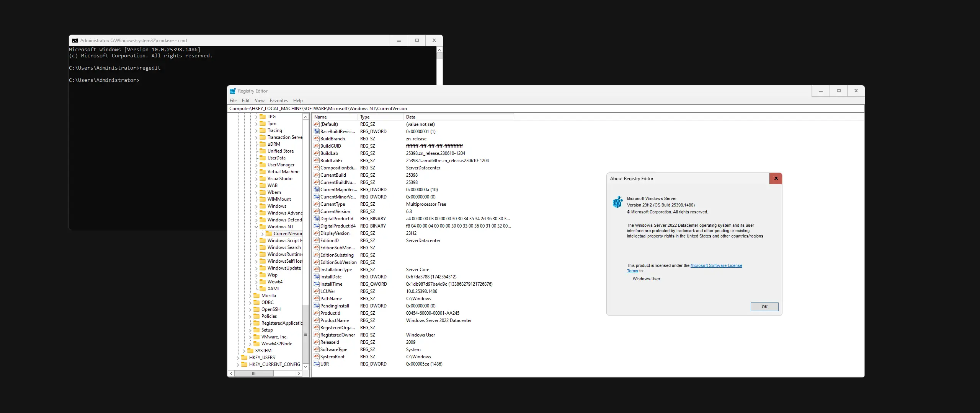The height and width of the screenshot is (413, 980).
Task: Click the tree pane horizontal scrollbar thumb
Action: pos(253,374)
